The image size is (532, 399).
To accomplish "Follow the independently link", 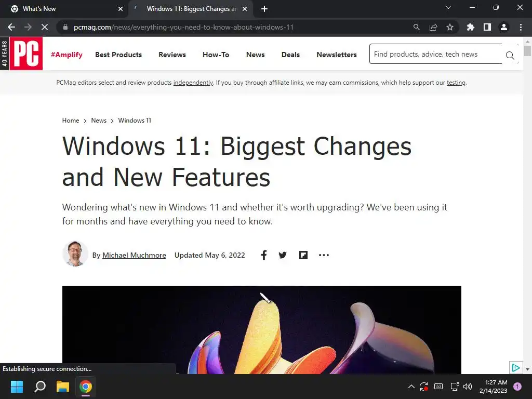I will (x=193, y=83).
